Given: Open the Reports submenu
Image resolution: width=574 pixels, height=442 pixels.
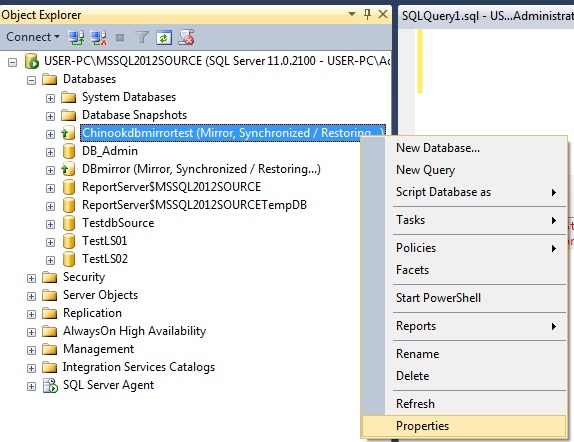Looking at the screenshot, I should [463, 326].
